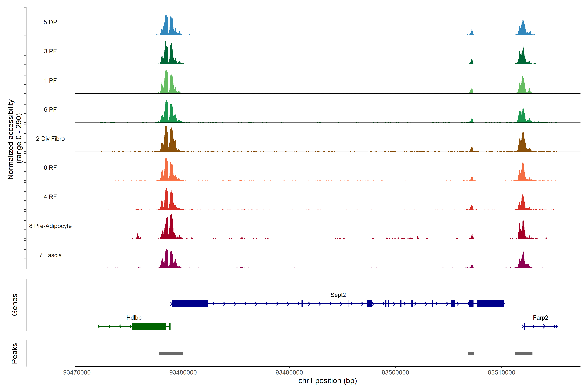The image size is (588, 392).
Task: Click the 2 Div Fibro track label
Action: pos(50,139)
